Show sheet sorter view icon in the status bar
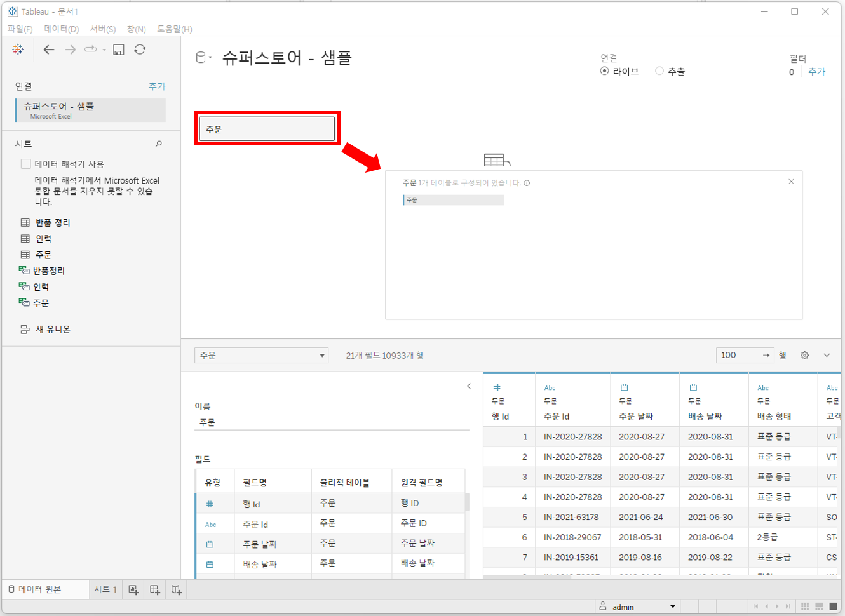 coord(805,606)
